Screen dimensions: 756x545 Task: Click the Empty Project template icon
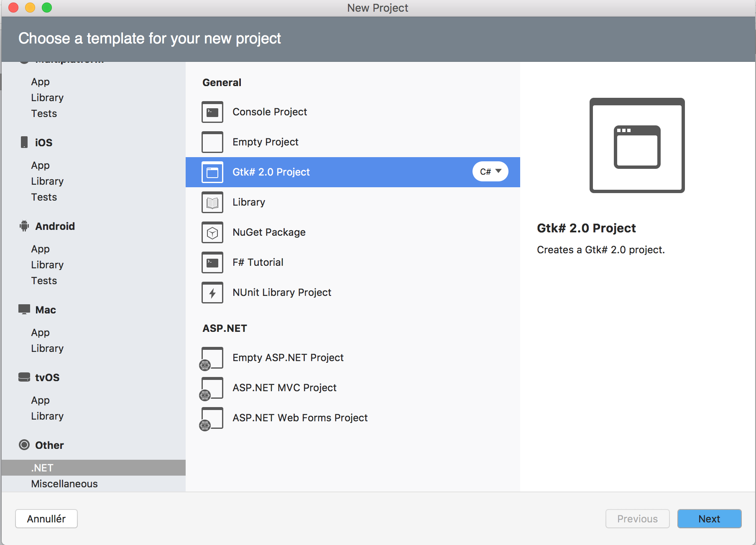(x=212, y=142)
